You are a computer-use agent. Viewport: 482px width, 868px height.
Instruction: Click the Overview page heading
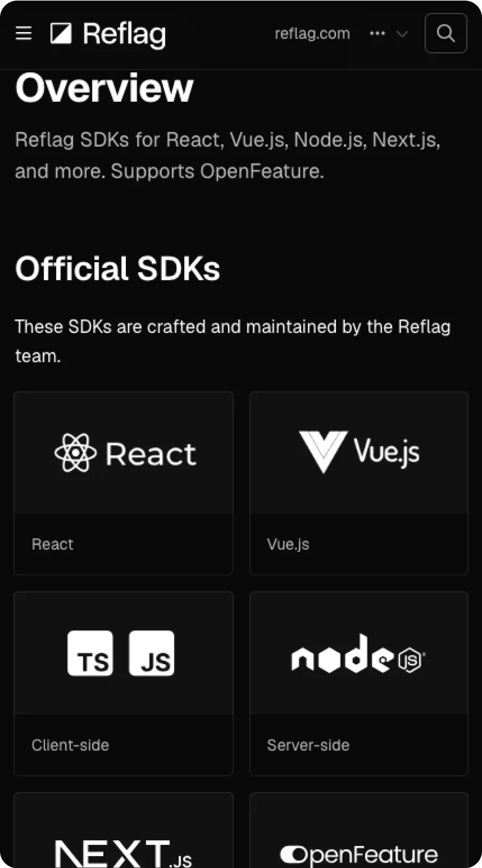tap(104, 88)
